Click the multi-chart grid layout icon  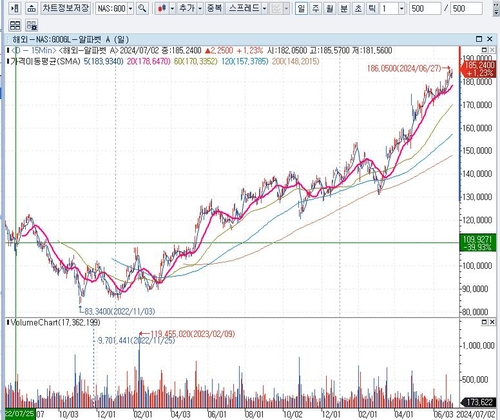(x=15, y=25)
